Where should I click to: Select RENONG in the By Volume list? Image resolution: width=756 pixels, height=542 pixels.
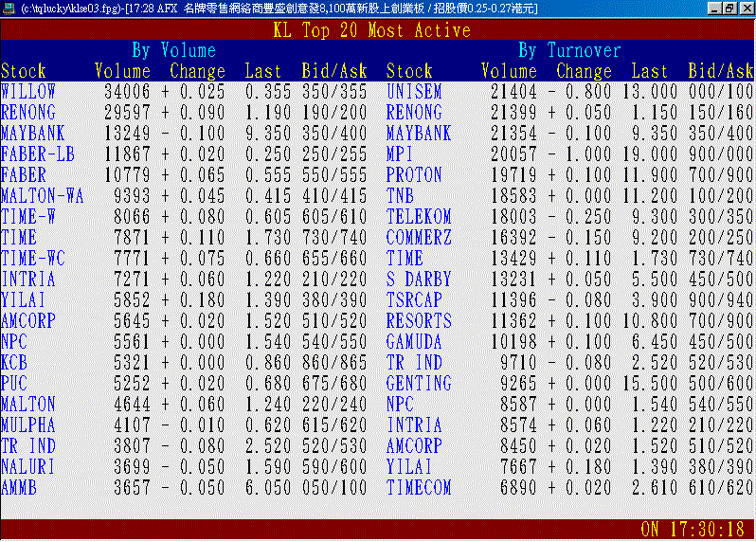click(28, 113)
